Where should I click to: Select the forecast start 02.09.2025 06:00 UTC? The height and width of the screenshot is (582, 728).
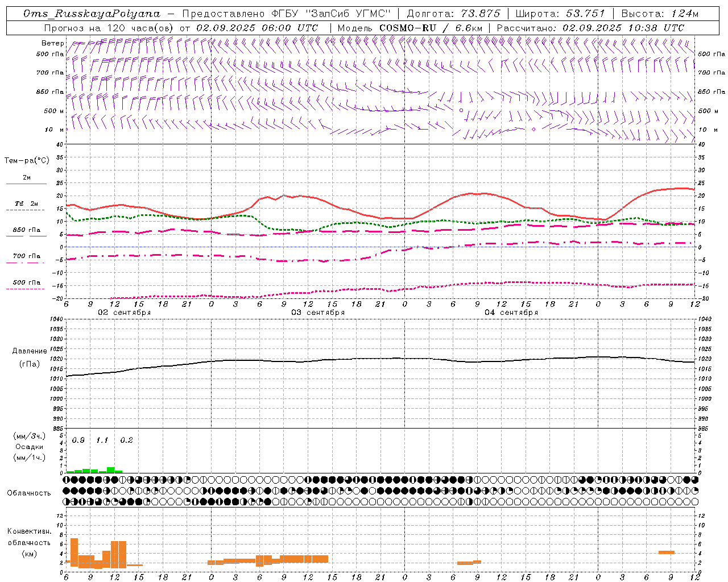point(257,28)
